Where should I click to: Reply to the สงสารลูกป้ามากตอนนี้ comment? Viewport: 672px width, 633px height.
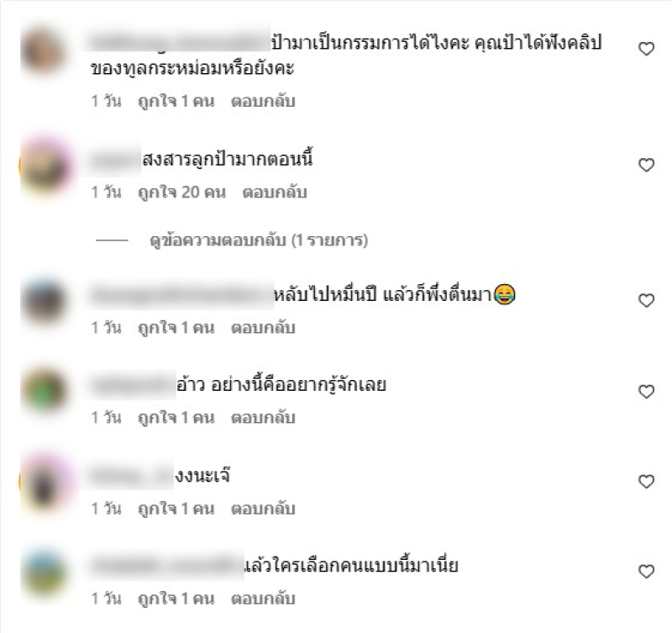click(275, 193)
